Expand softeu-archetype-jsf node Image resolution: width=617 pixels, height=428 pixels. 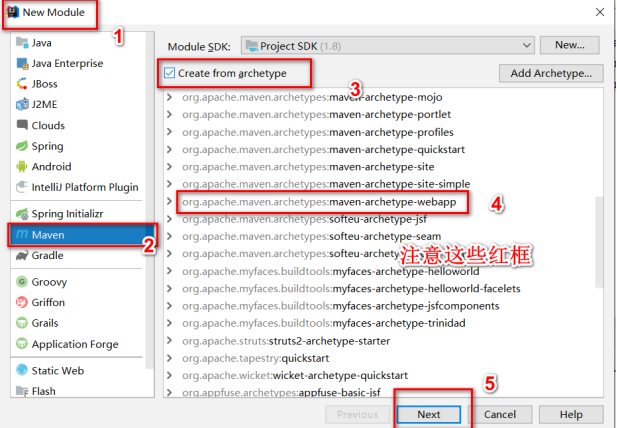click(170, 219)
